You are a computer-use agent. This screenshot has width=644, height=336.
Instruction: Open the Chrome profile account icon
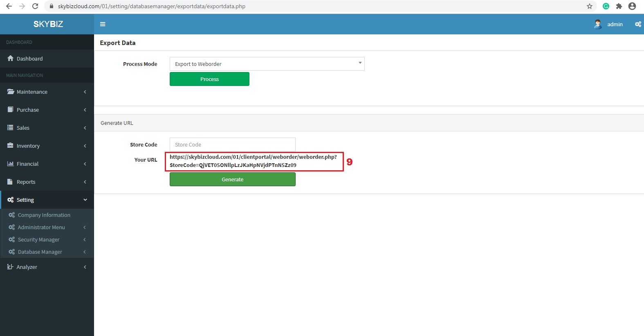(632, 6)
